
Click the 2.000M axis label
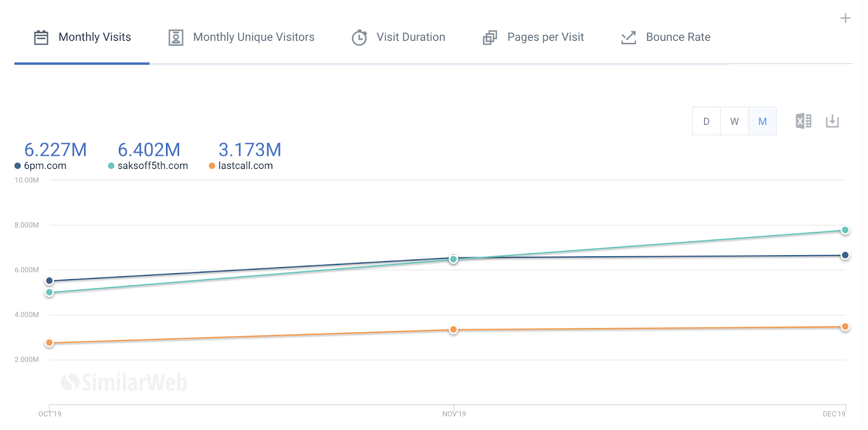pyautogui.click(x=27, y=359)
